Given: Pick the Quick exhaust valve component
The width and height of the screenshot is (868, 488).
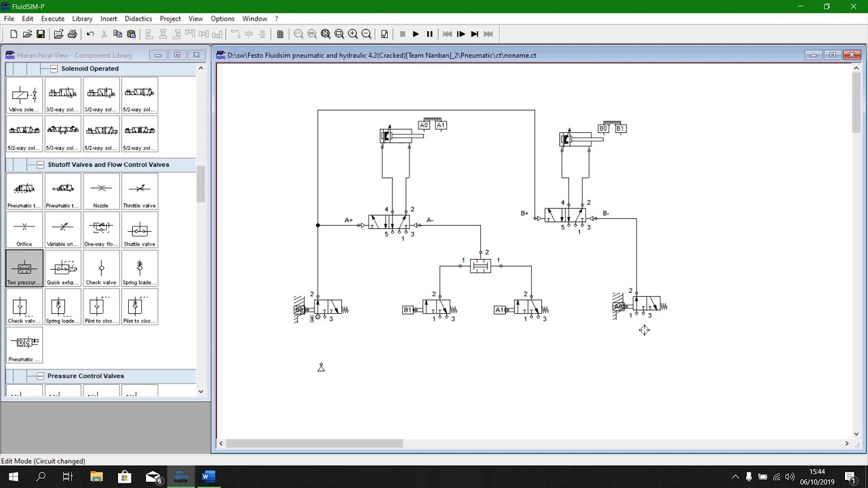Looking at the screenshot, I should (62, 268).
